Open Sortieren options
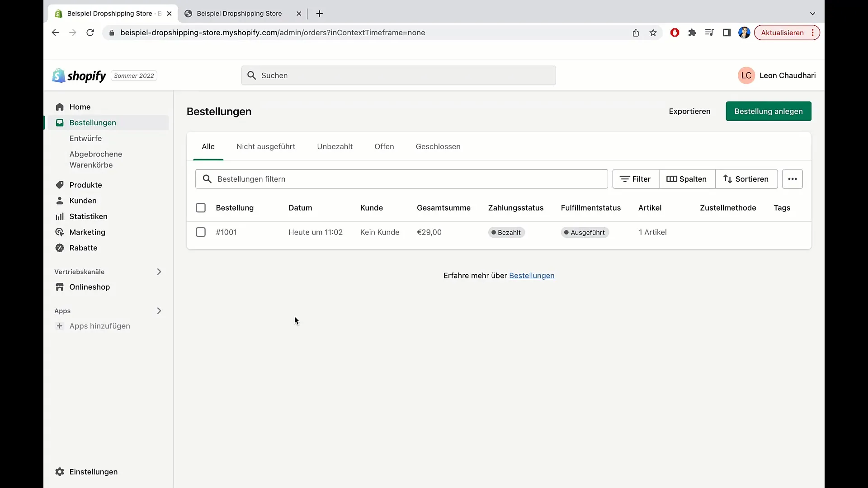Viewport: 868px width, 488px height. (x=746, y=179)
